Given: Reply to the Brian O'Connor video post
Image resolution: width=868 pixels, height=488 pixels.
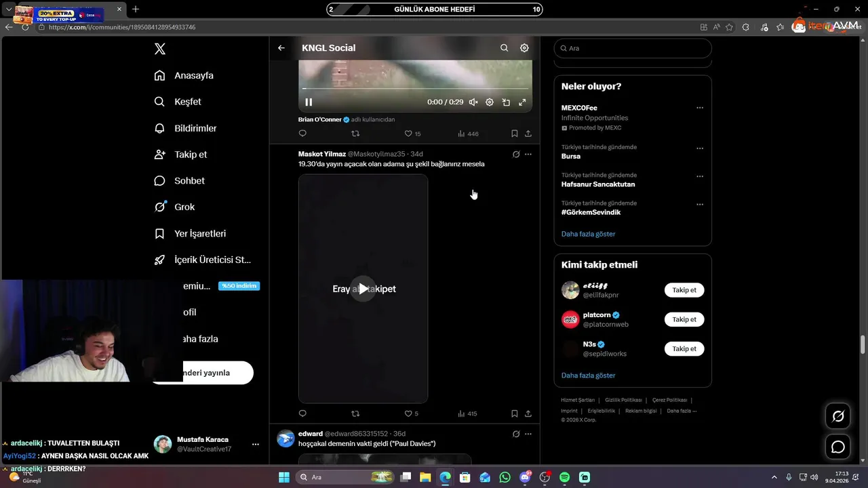Looking at the screenshot, I should click(302, 134).
